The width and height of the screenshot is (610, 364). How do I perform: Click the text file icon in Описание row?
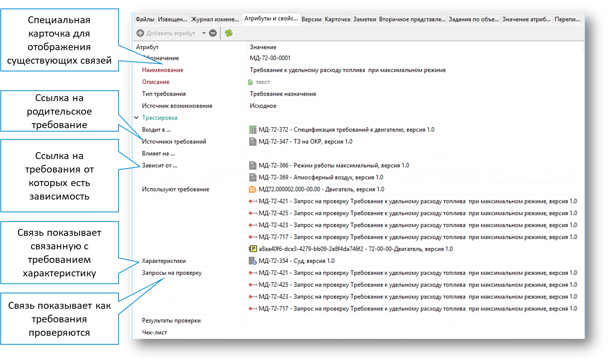pyautogui.click(x=251, y=82)
